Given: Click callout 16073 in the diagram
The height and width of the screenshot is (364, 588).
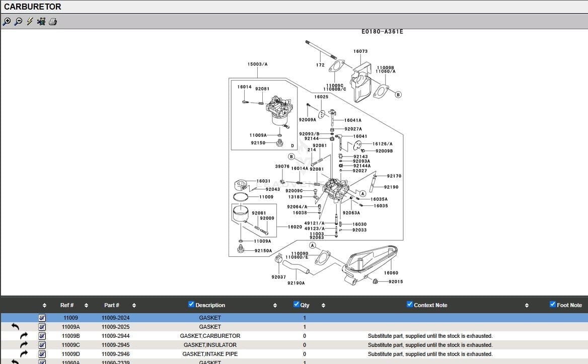Looking at the screenshot, I should click(x=360, y=51).
